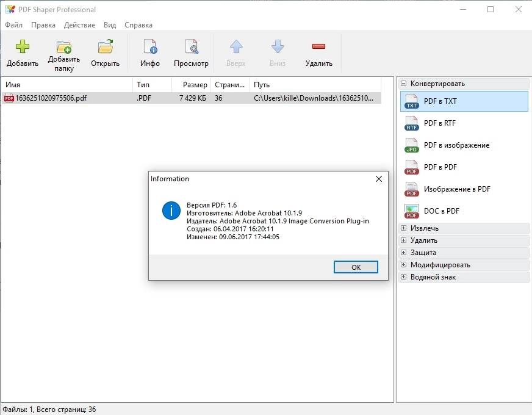Show file details with the Инфо icon
532x415 pixels.
150,46
